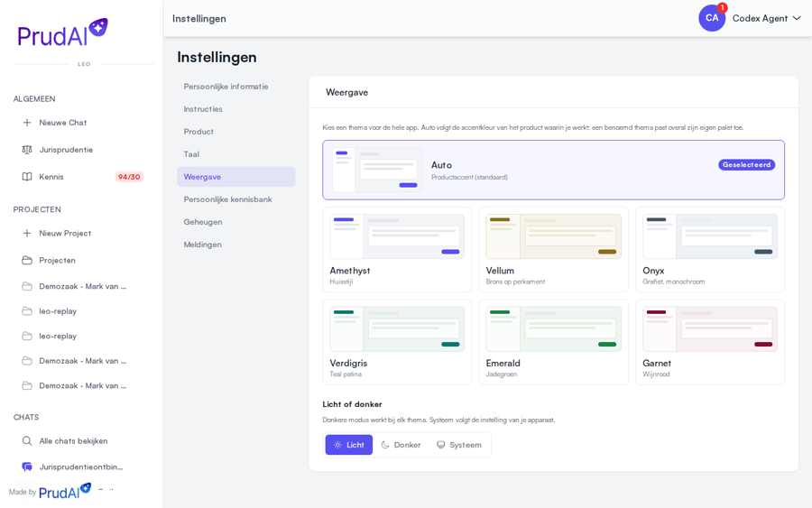Select the Auto theme card

point(554,170)
